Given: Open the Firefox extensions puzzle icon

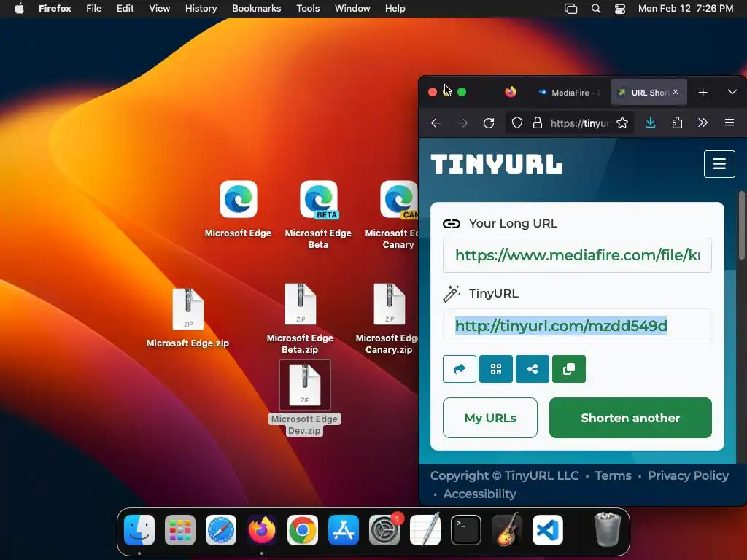Looking at the screenshot, I should (677, 123).
